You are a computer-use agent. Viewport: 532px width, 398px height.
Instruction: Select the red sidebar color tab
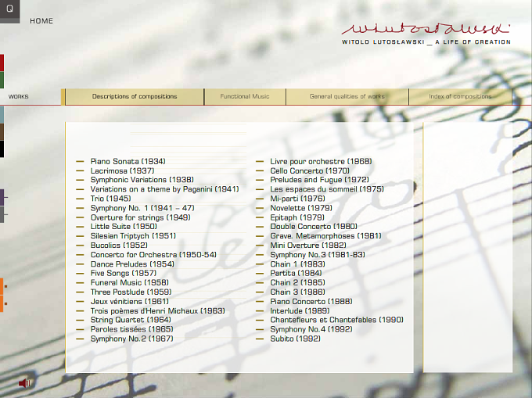(2, 63)
